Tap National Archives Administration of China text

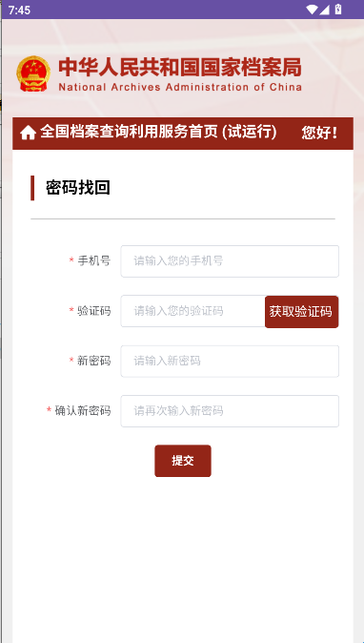coord(180,87)
